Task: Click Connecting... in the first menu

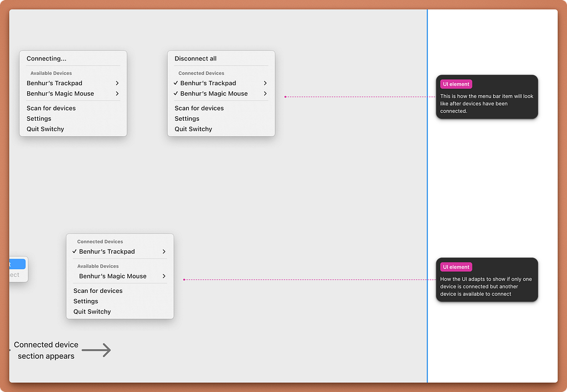Action: tap(47, 59)
